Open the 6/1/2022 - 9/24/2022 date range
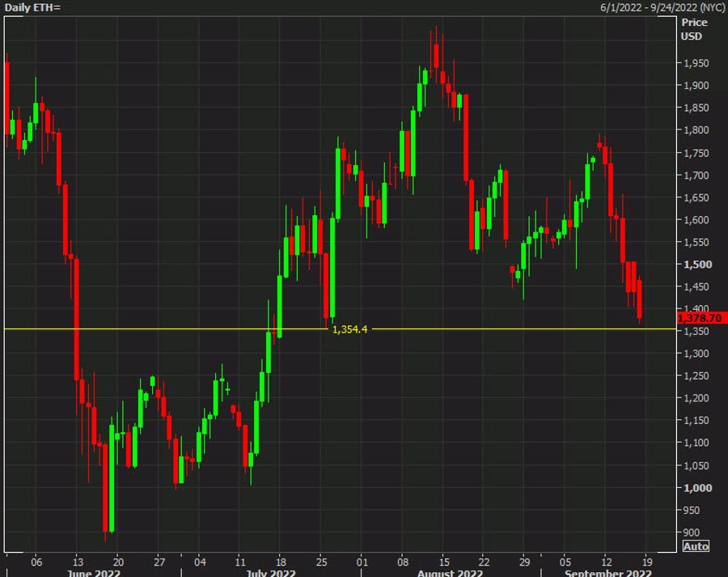This screenshot has height=577, width=728. tap(653, 7)
